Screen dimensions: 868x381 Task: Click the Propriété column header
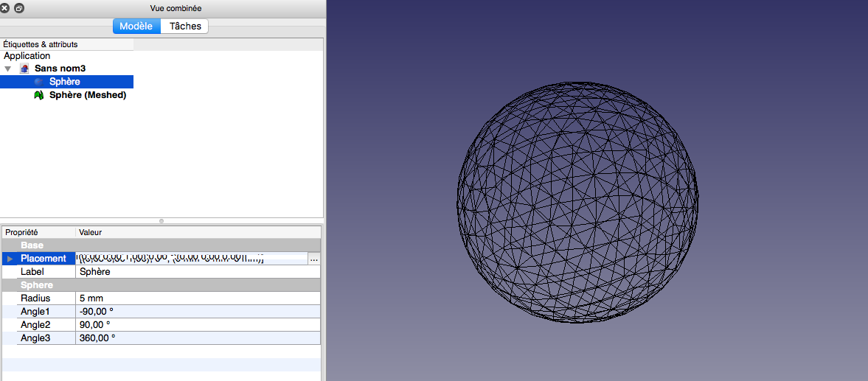click(39, 232)
